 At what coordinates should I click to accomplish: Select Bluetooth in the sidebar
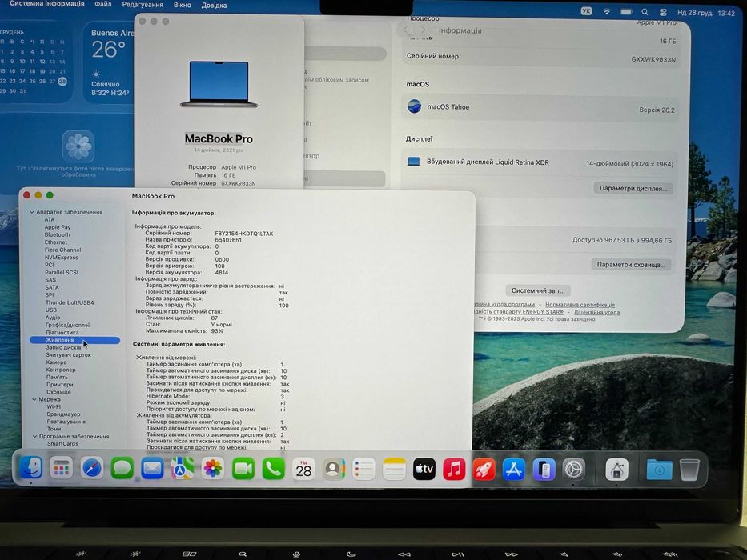[57, 234]
